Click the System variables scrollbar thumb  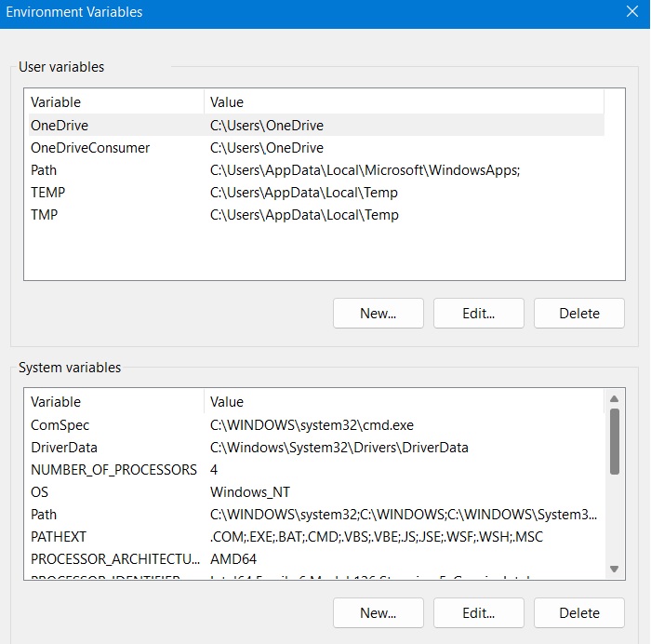point(615,441)
